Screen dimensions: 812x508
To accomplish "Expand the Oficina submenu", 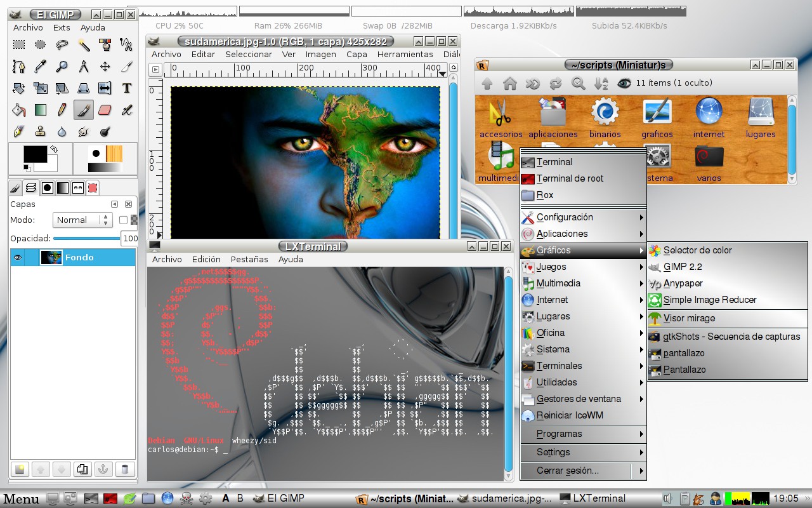I will [583, 333].
